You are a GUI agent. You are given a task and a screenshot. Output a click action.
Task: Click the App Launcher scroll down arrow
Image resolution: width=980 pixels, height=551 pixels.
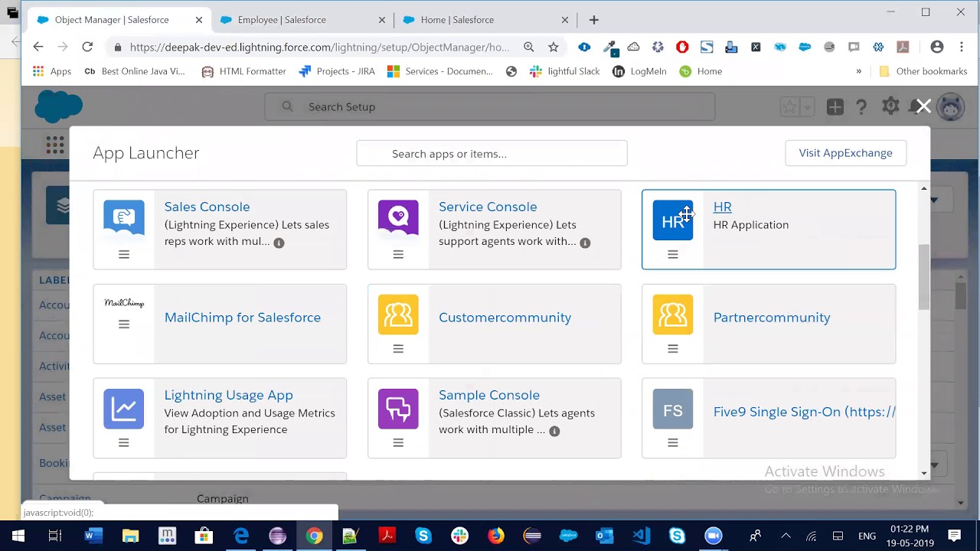pos(924,473)
